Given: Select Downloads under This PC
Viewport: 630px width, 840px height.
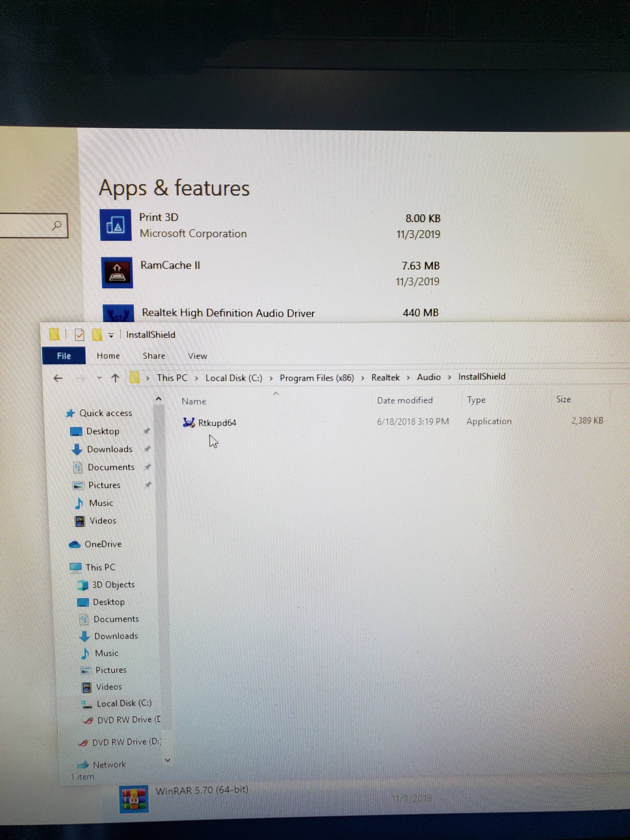Looking at the screenshot, I should click(116, 636).
